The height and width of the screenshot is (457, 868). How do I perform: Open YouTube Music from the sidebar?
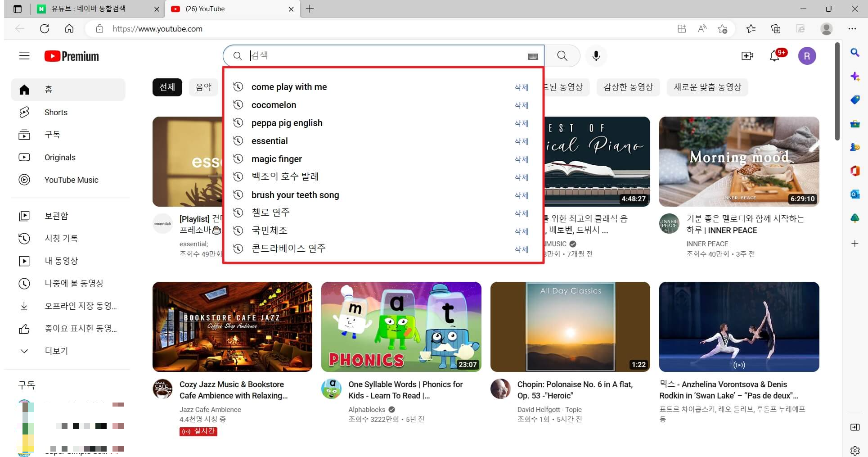coord(71,180)
